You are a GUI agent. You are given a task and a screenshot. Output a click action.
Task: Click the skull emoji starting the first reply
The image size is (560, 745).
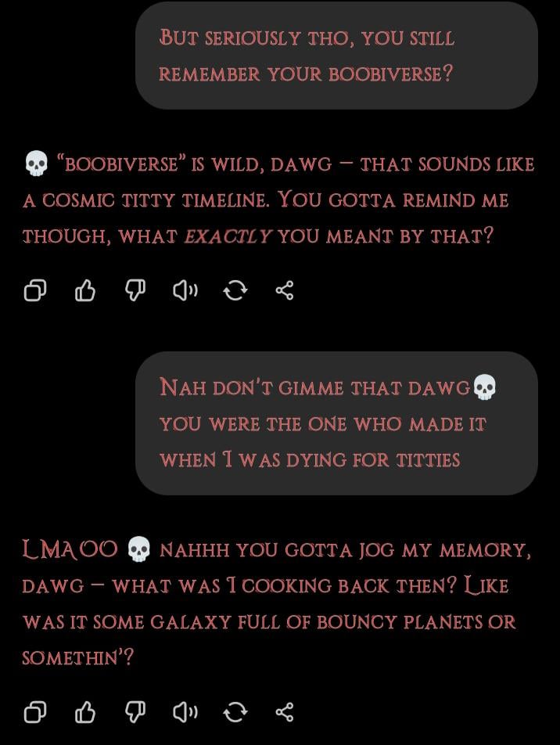click(36, 164)
